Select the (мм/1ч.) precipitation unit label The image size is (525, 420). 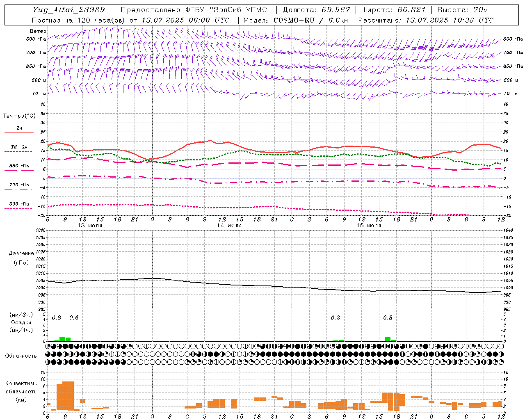pos(21,330)
